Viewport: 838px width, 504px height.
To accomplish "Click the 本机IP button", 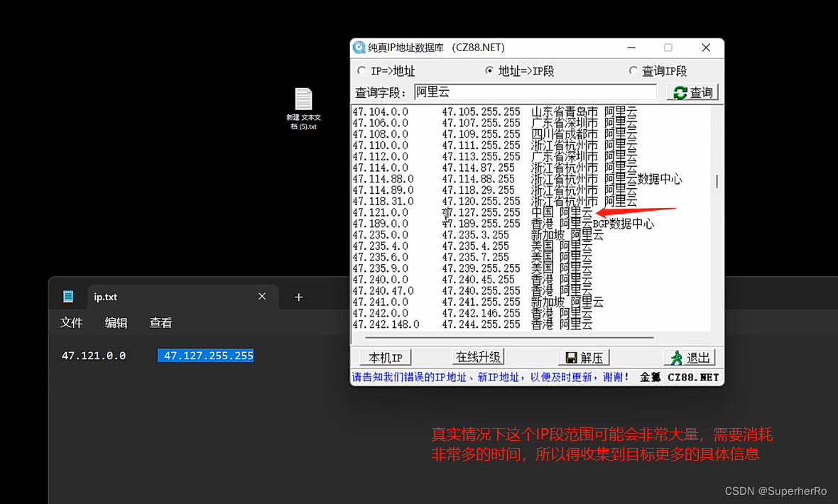I will point(384,357).
